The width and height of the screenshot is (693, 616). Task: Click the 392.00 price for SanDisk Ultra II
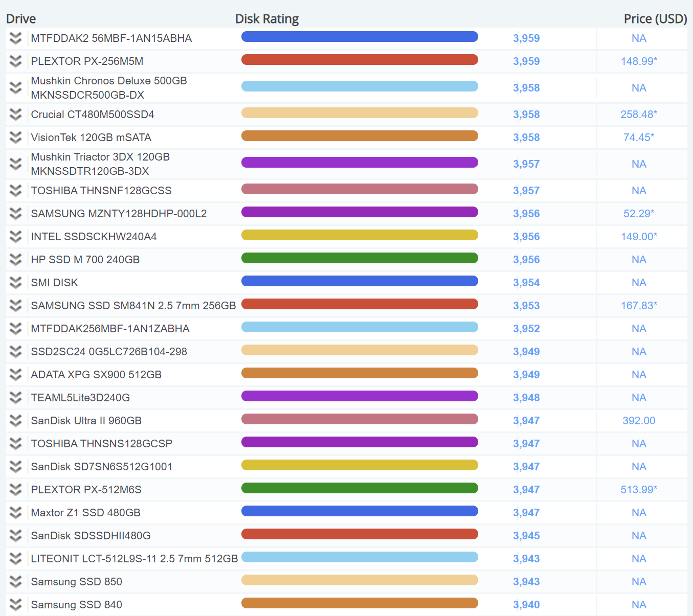pyautogui.click(x=638, y=421)
